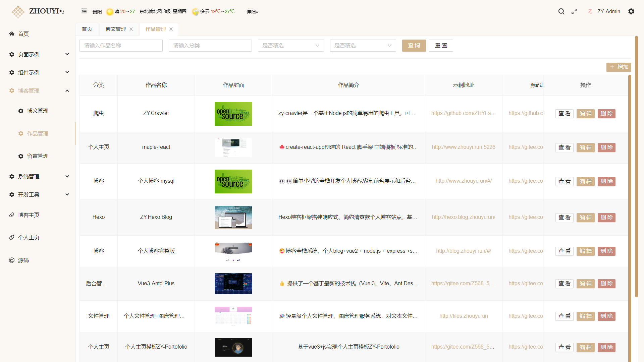
Task: Collapse sidebar with the menu fold icon
Action: pyautogui.click(x=84, y=11)
